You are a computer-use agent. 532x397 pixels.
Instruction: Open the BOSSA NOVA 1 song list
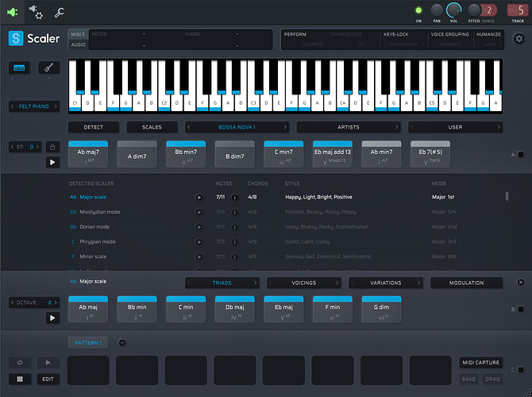[x=237, y=127]
